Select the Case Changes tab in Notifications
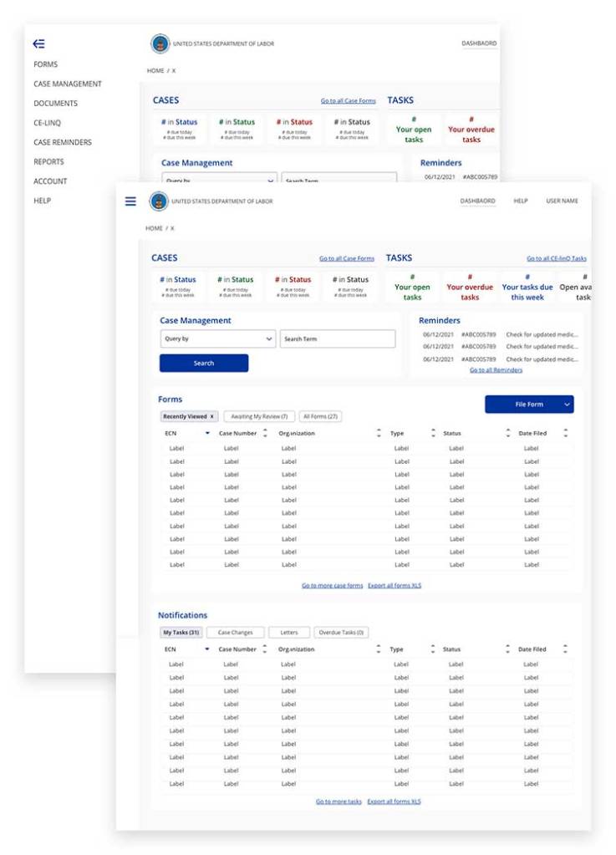Image resolution: width=616 pixels, height=855 pixels. click(x=235, y=633)
